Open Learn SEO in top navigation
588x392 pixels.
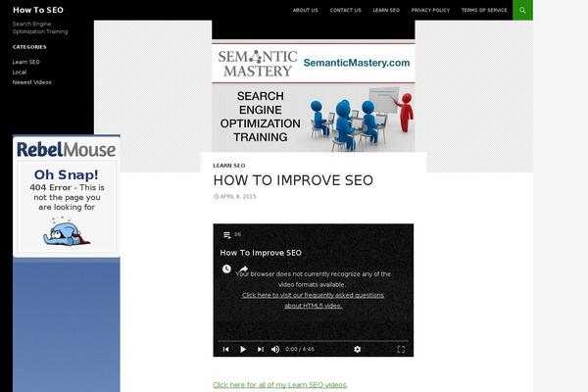pyautogui.click(x=386, y=10)
